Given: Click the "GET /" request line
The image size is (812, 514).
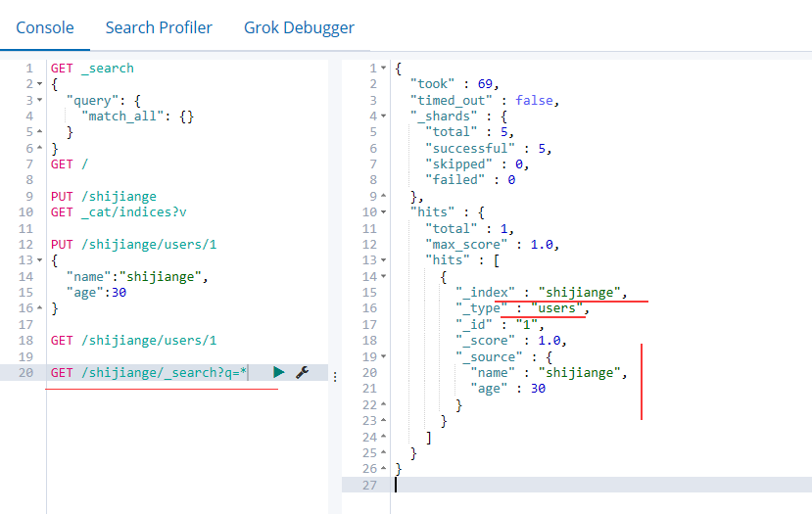Looking at the screenshot, I should [x=70, y=164].
